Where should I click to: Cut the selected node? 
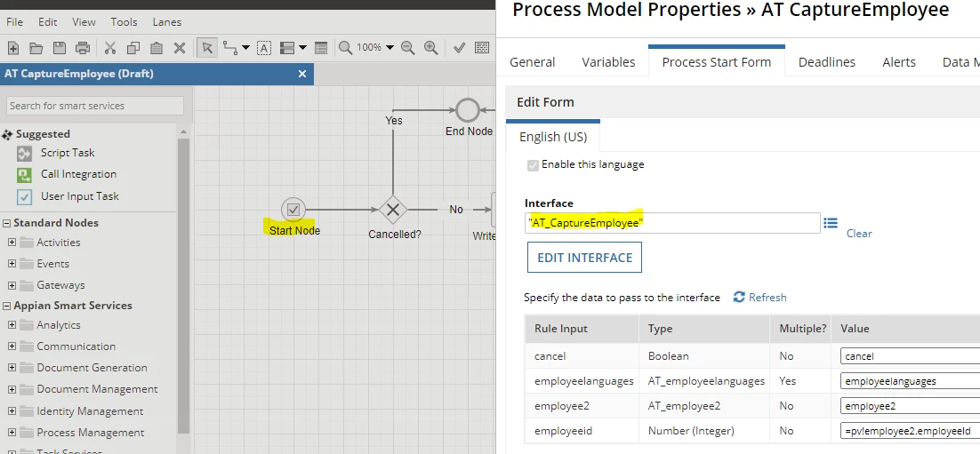tap(110, 48)
